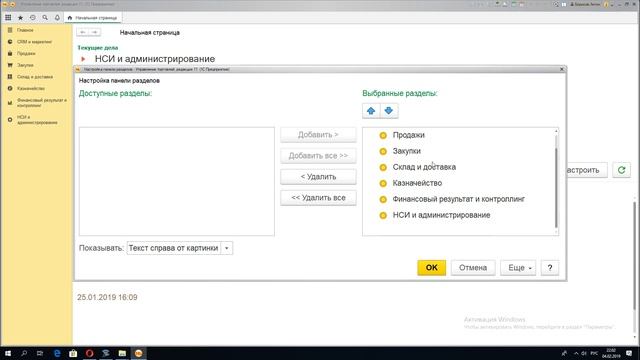Launch the Edge browser from taskbar
Image resolution: width=640 pixels, height=360 pixels.
click(57, 353)
